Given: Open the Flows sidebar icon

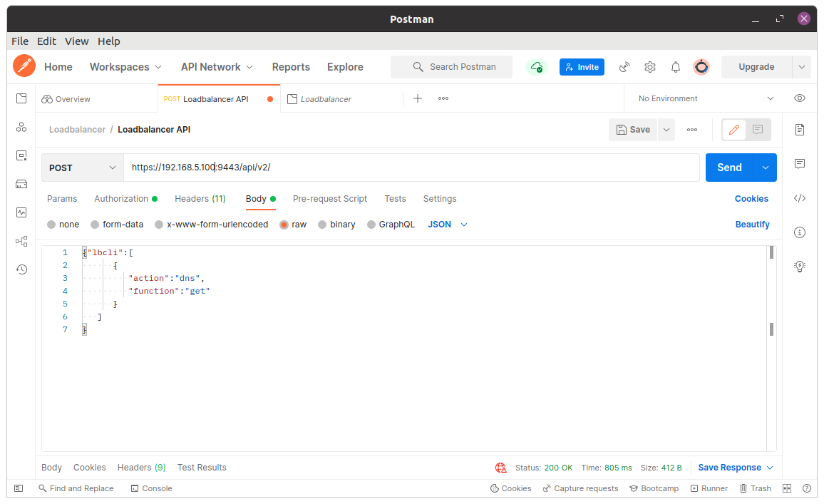Looking at the screenshot, I should click(21, 241).
